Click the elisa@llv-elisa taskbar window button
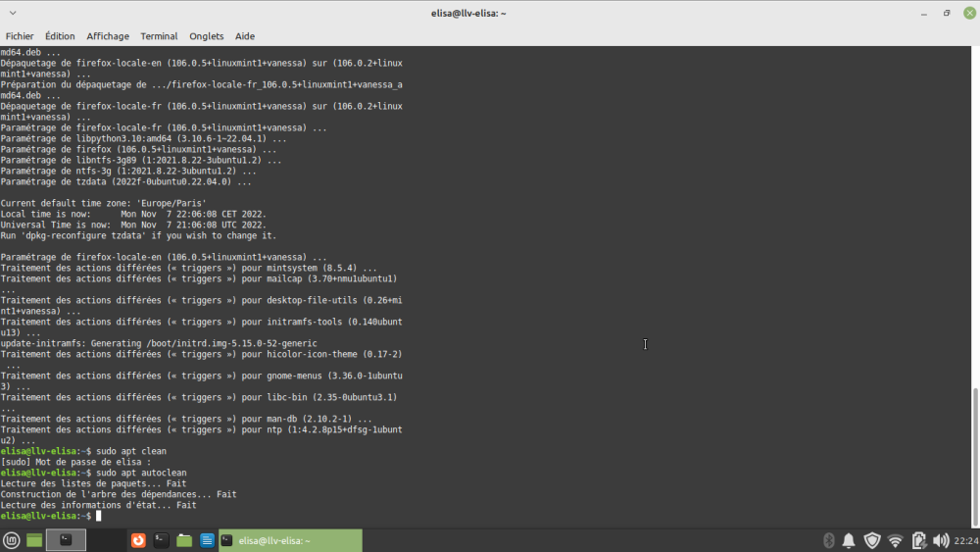The image size is (980, 552). click(289, 540)
